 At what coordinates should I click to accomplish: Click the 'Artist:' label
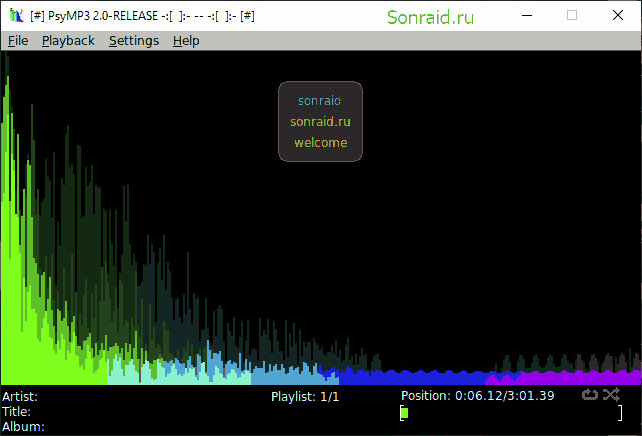pyautogui.click(x=20, y=397)
